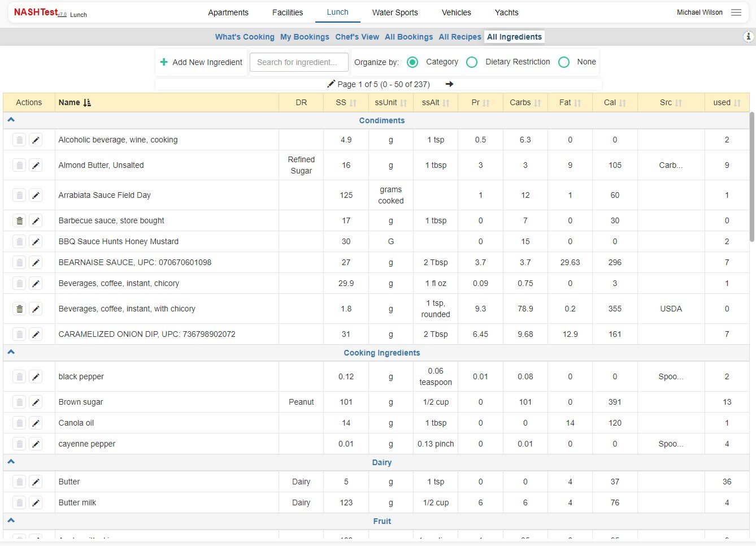The image size is (756, 546).
Task: Organize ingredients by Category
Action: pos(412,62)
